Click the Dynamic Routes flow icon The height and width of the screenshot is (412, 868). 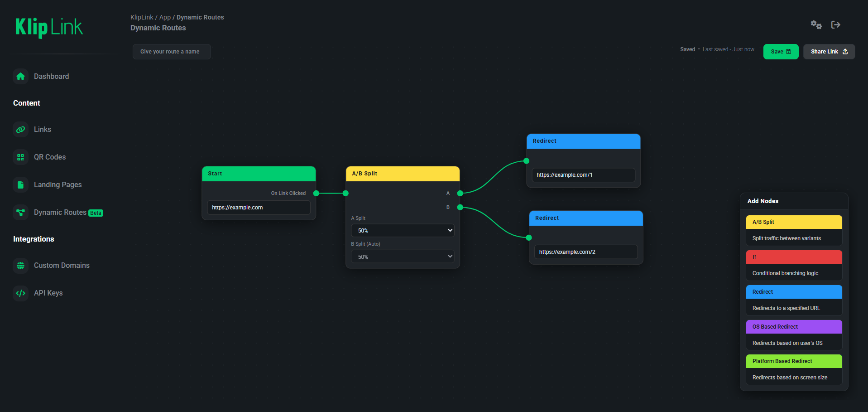[x=20, y=213]
